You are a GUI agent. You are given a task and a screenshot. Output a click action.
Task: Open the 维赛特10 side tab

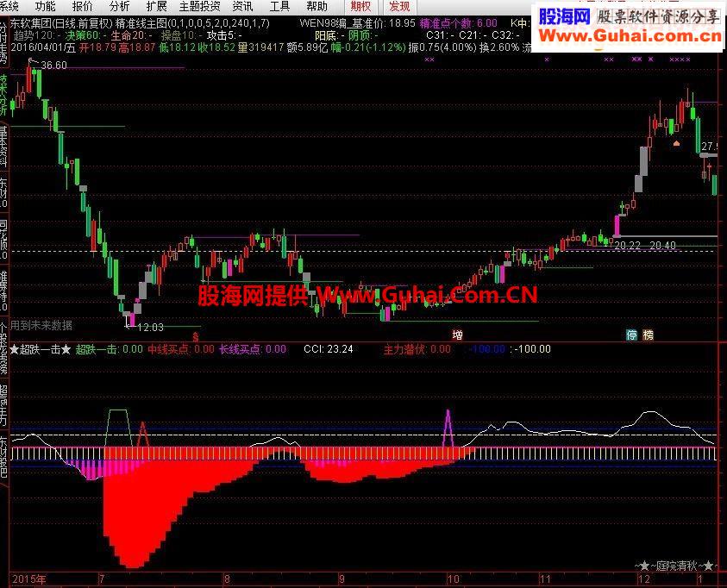pyautogui.click(x=3, y=291)
